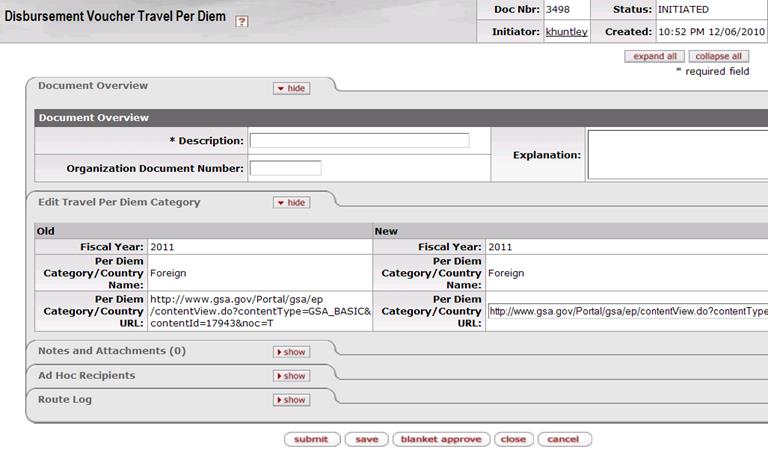This screenshot has width=768, height=452.
Task: Open initiator khuntley link
Action: coord(566,32)
